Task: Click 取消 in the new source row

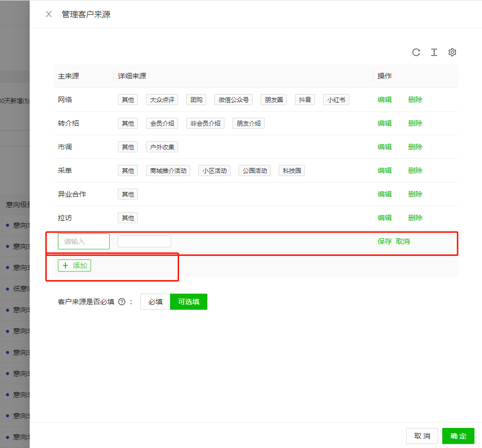Action: [403, 241]
